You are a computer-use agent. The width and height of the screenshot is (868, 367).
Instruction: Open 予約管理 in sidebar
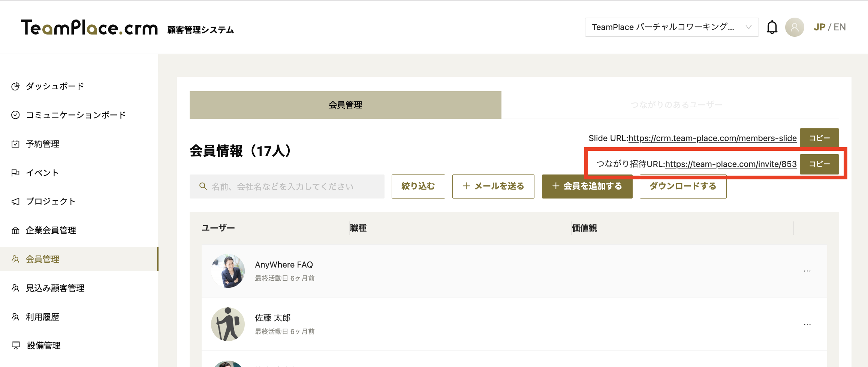[x=79, y=144]
